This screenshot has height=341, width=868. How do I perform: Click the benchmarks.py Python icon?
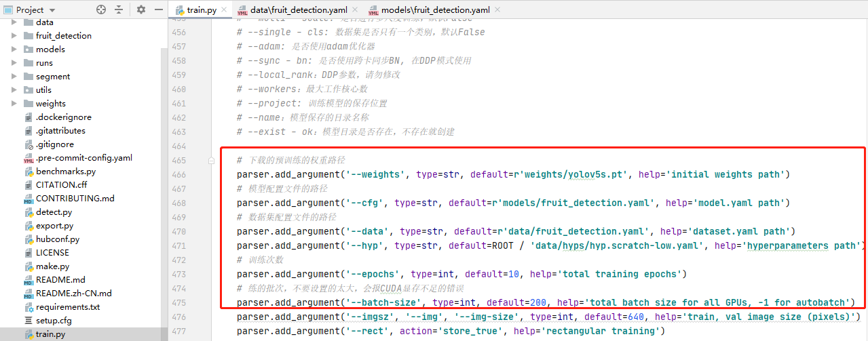[x=28, y=171]
